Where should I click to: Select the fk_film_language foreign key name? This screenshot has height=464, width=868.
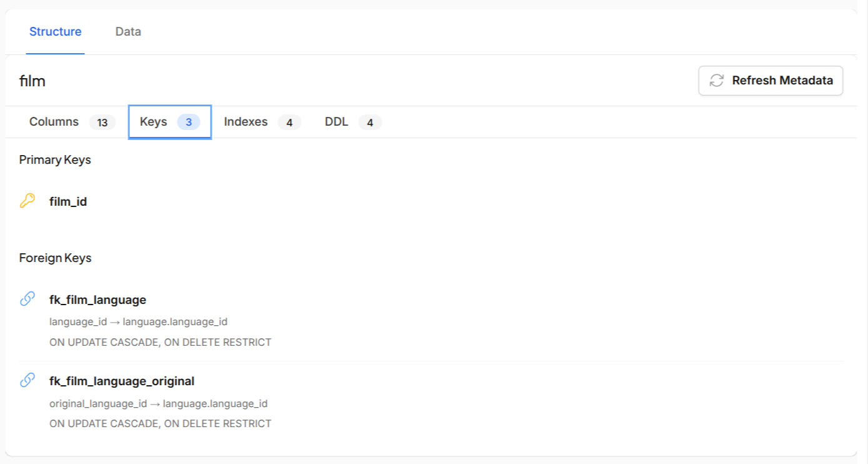coord(97,300)
